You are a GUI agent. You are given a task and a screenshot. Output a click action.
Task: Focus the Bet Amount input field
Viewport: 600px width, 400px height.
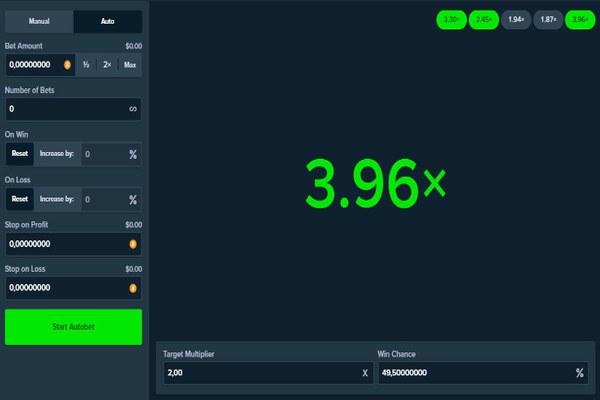tap(33, 65)
